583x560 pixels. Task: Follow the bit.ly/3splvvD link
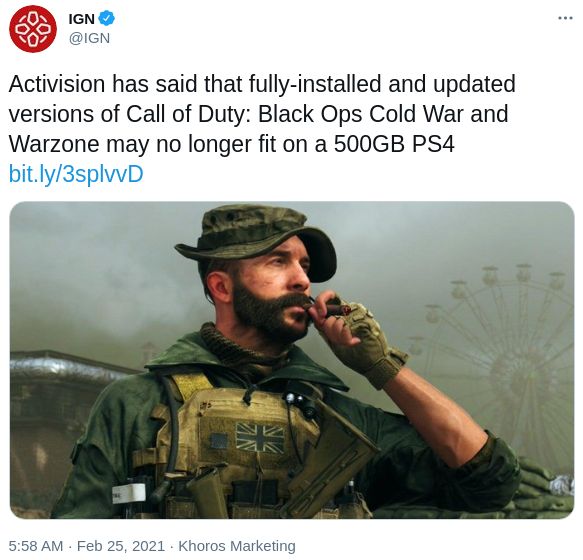click(76, 174)
